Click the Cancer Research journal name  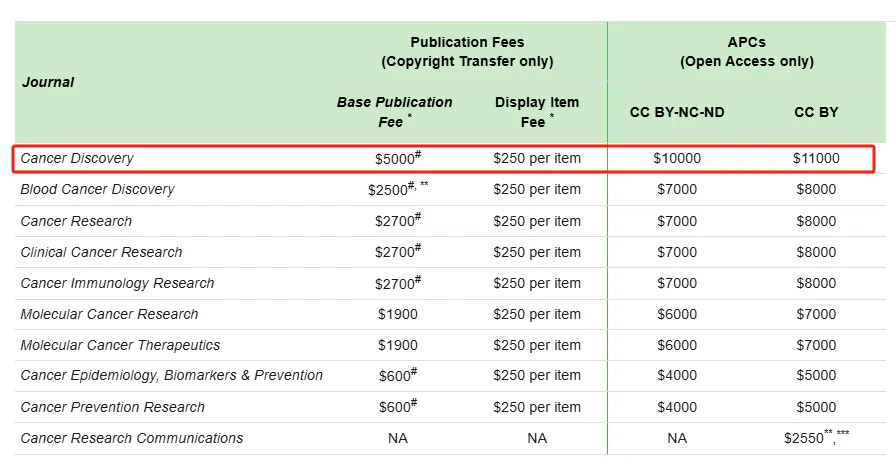[x=76, y=221]
